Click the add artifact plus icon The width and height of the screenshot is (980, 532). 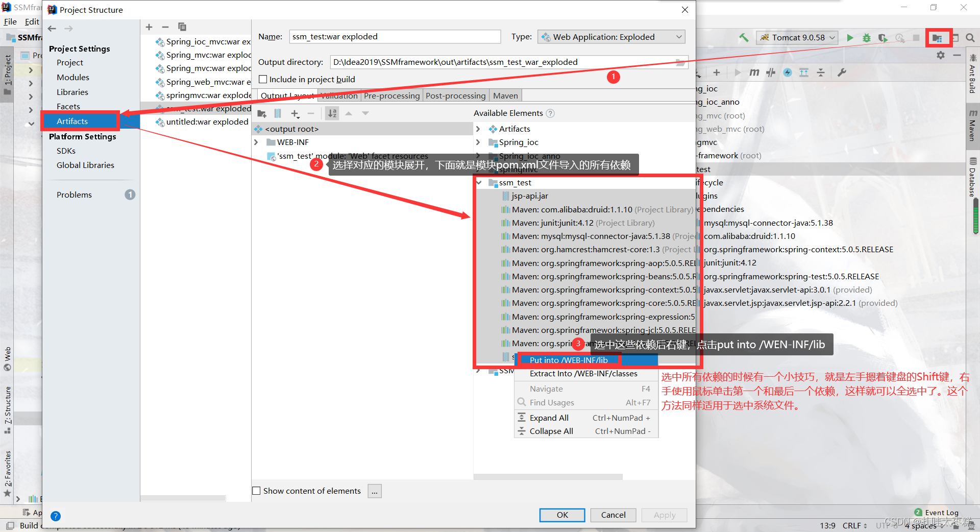click(x=149, y=27)
